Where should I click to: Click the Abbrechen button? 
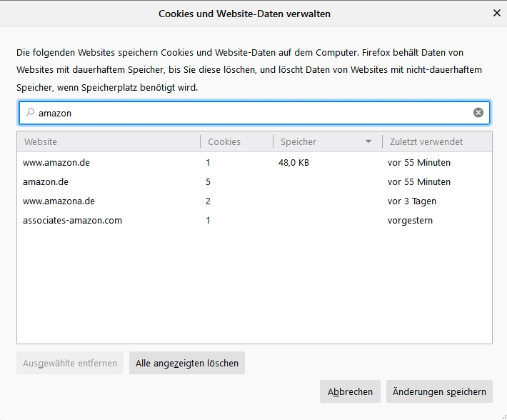tap(350, 391)
